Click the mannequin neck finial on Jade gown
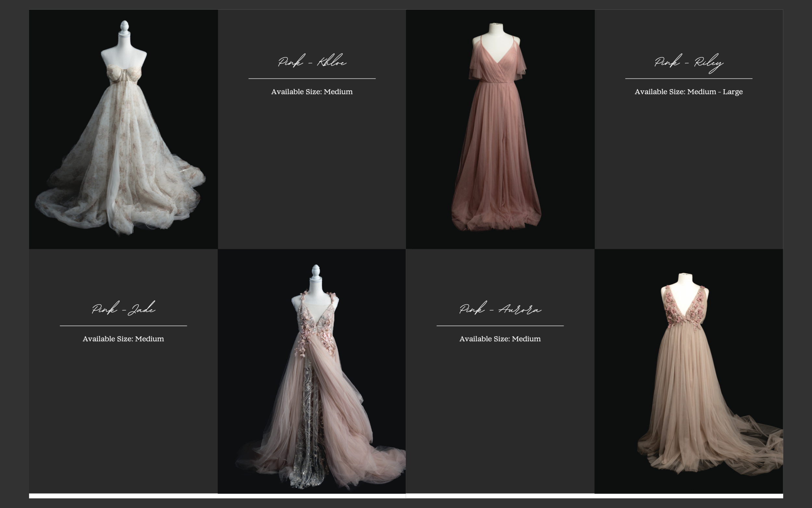Image resolution: width=812 pixels, height=508 pixels. click(x=315, y=271)
